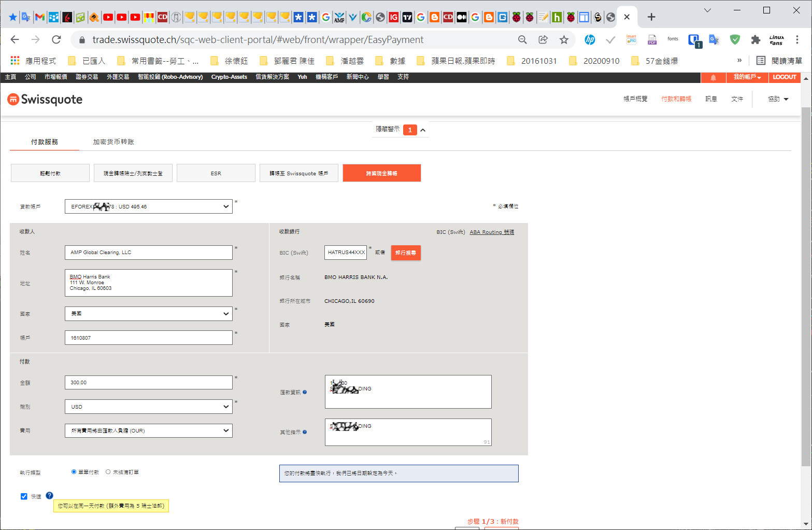Screen dimensions: 812x530
Task: Open the zoom magnifier icon in address bar
Action: click(522, 39)
